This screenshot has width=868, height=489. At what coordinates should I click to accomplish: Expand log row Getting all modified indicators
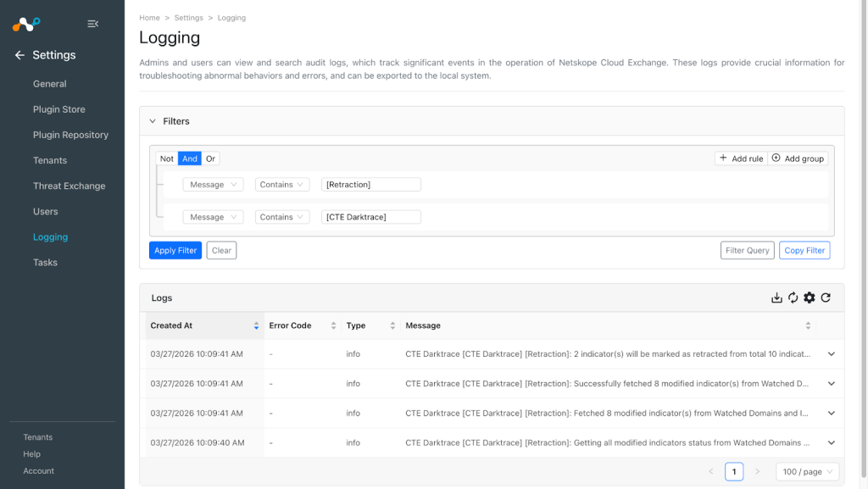pyautogui.click(x=832, y=442)
